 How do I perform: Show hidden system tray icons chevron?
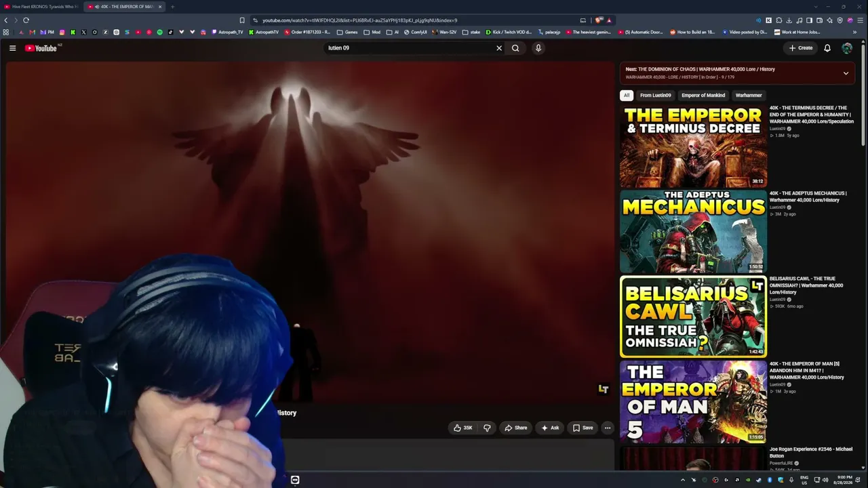pos(683,480)
